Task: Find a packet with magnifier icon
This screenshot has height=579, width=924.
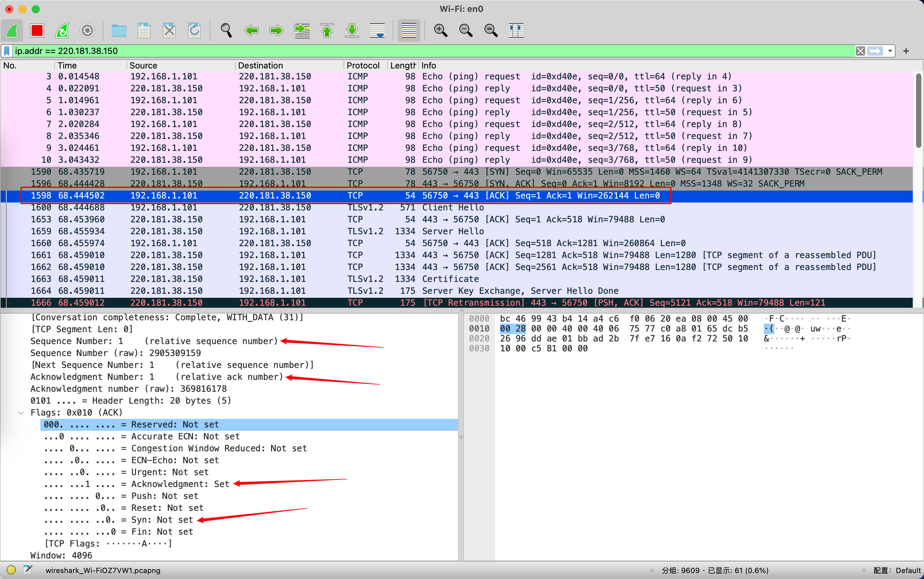Action: point(226,30)
